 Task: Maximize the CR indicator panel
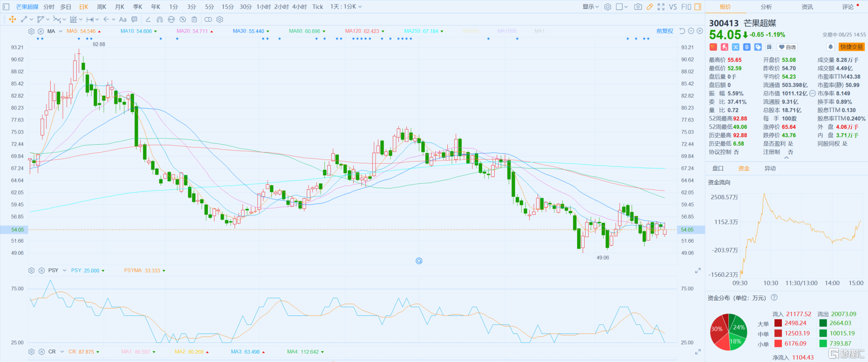tap(698, 352)
